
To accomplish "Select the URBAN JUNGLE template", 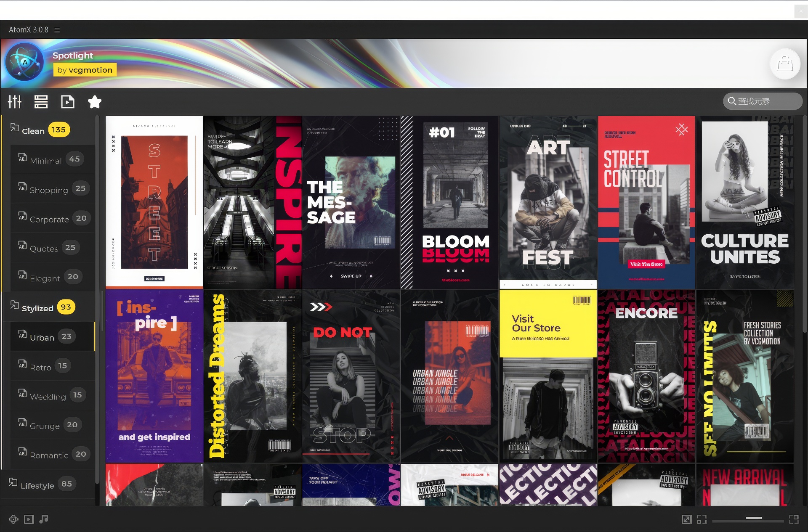I will (x=449, y=376).
